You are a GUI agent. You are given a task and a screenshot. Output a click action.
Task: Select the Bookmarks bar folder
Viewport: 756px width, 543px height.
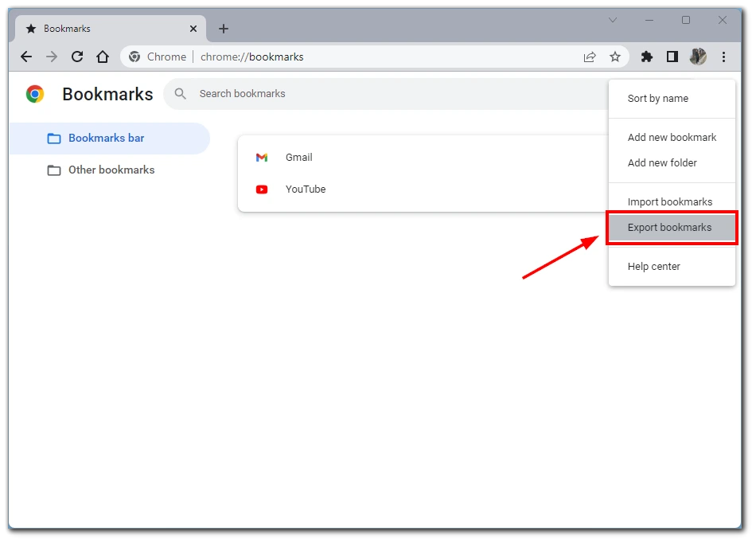pyautogui.click(x=110, y=139)
